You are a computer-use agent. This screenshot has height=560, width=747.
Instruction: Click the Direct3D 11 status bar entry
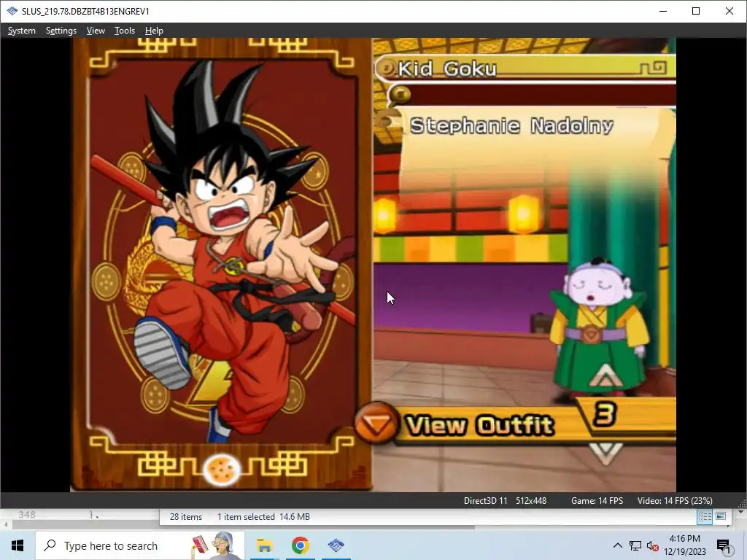click(485, 501)
